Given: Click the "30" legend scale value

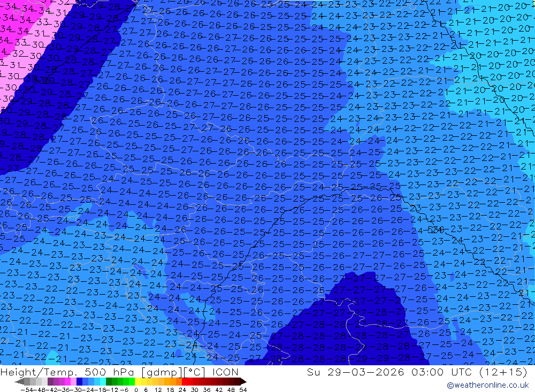Looking at the screenshot, I should (x=194, y=390).
